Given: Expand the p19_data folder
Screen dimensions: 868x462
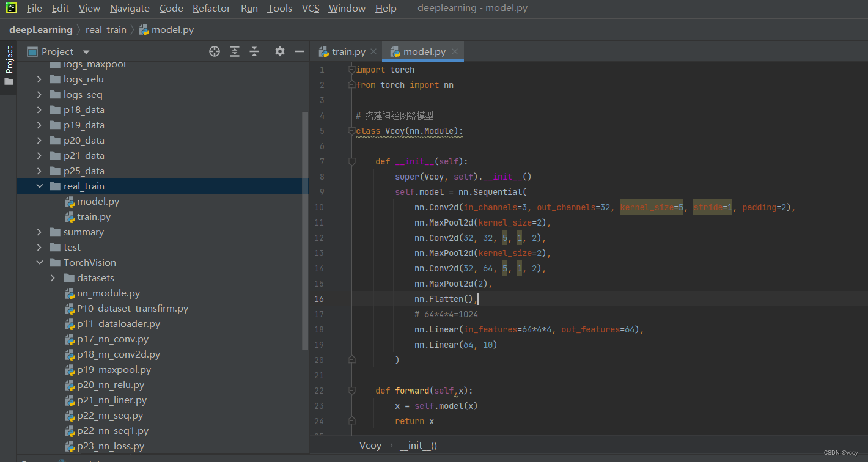Looking at the screenshot, I should coord(40,125).
